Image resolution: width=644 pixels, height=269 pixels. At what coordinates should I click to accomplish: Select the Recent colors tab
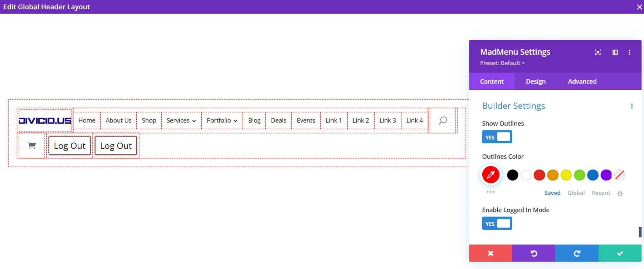pos(601,193)
